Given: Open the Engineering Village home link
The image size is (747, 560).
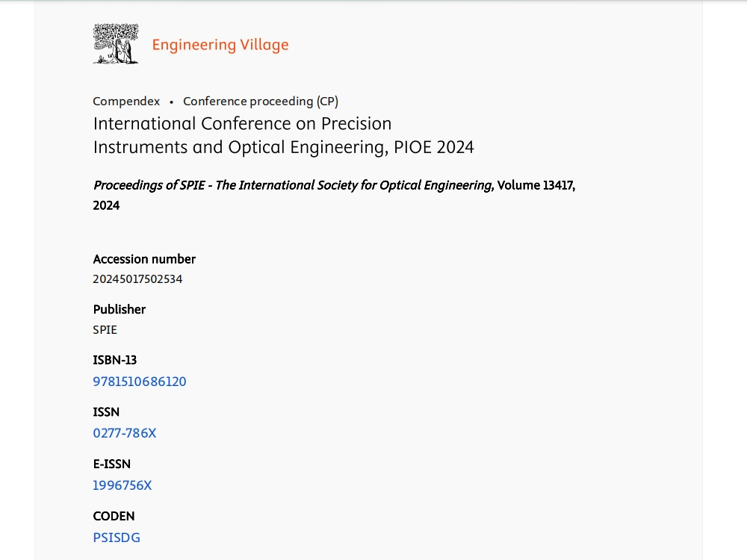Looking at the screenshot, I should point(220,45).
